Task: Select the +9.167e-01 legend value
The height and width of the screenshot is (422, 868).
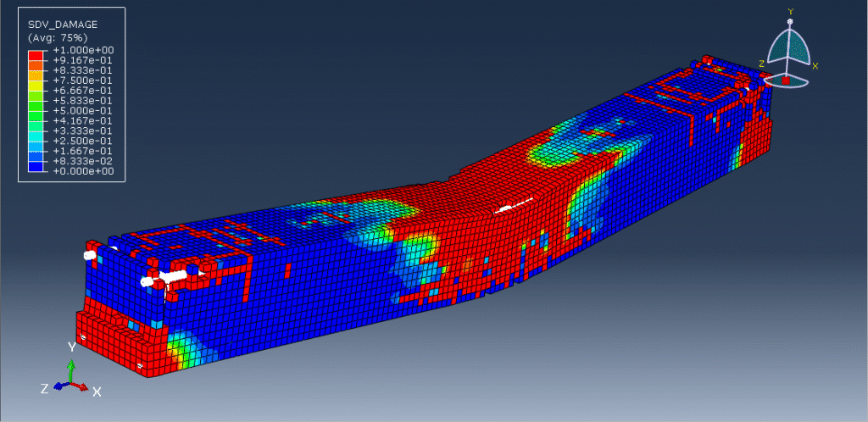Action: click(x=83, y=60)
